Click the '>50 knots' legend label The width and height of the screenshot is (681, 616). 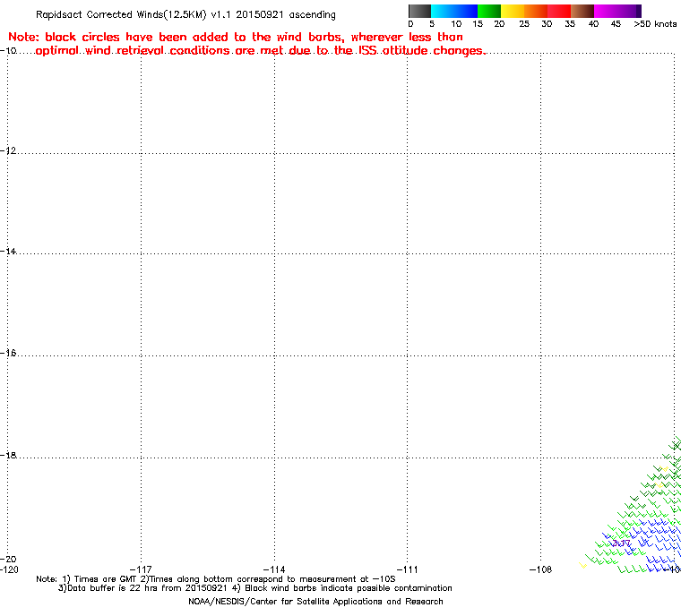coord(655,24)
